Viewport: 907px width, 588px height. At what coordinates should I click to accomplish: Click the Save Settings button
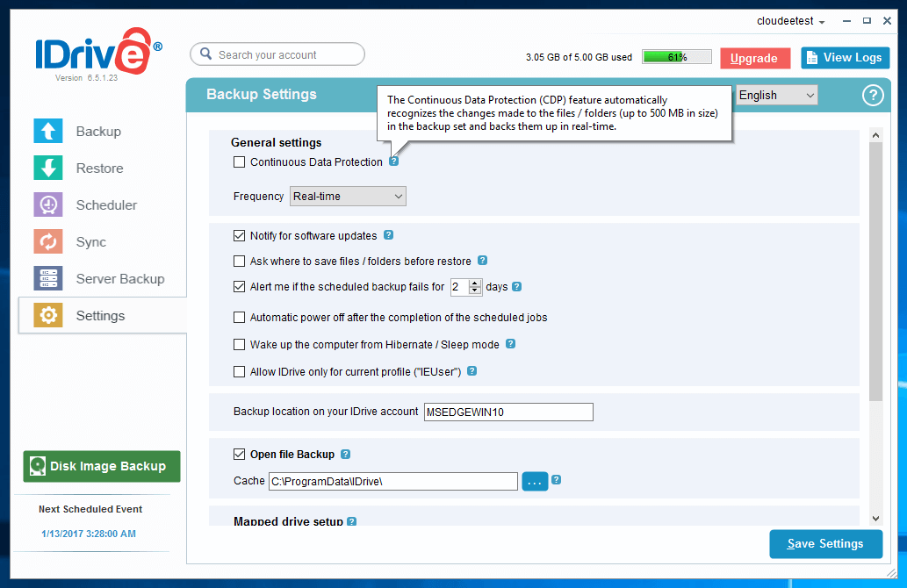point(825,544)
